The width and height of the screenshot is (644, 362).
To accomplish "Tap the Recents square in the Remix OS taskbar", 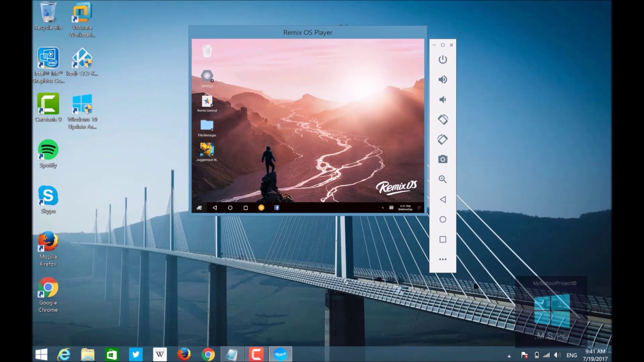I will point(246,208).
